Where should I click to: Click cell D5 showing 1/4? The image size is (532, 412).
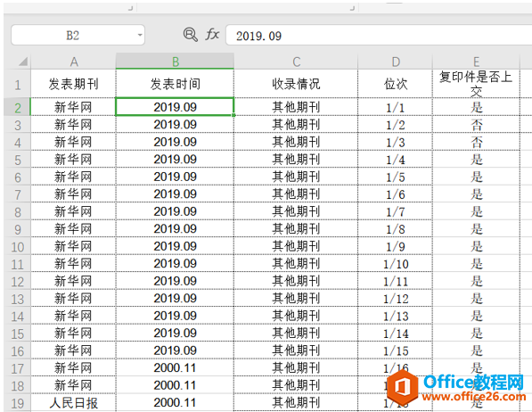coord(396,160)
